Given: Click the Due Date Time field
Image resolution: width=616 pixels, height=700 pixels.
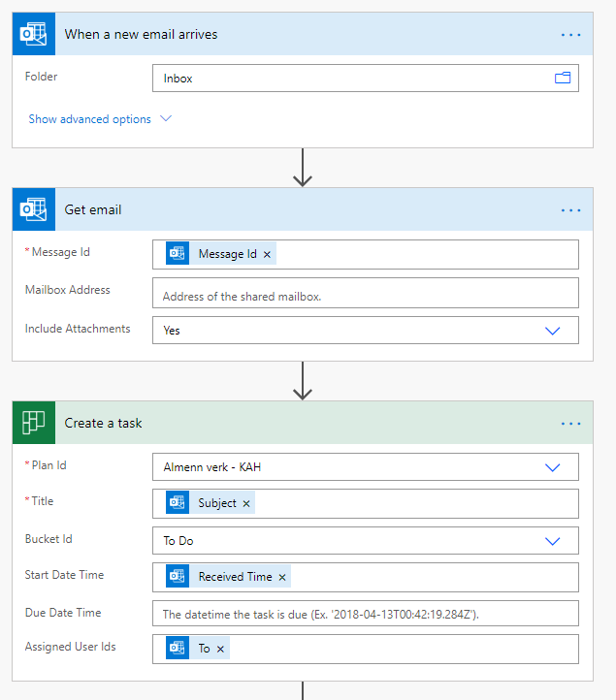Looking at the screenshot, I should (x=365, y=614).
